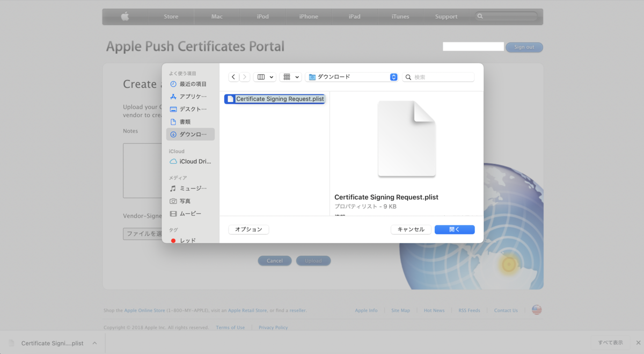Open 写真 photos in the sidebar
644x354 pixels.
191,201
